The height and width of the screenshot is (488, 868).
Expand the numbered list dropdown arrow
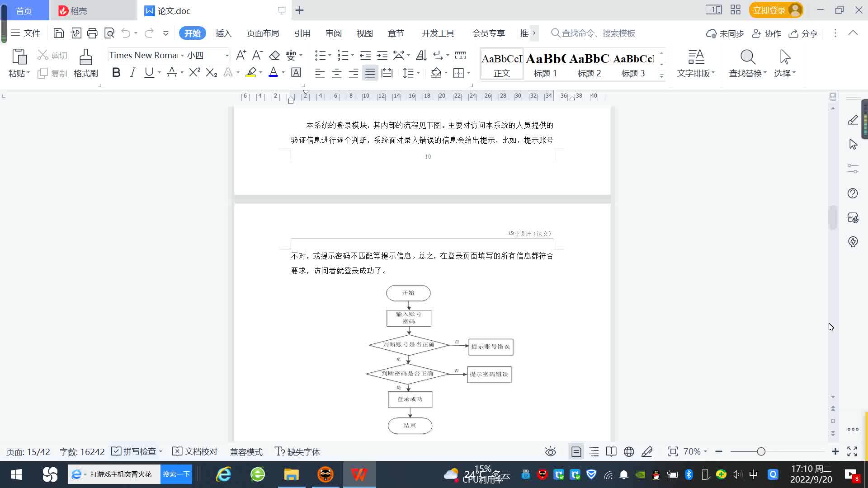click(x=352, y=55)
